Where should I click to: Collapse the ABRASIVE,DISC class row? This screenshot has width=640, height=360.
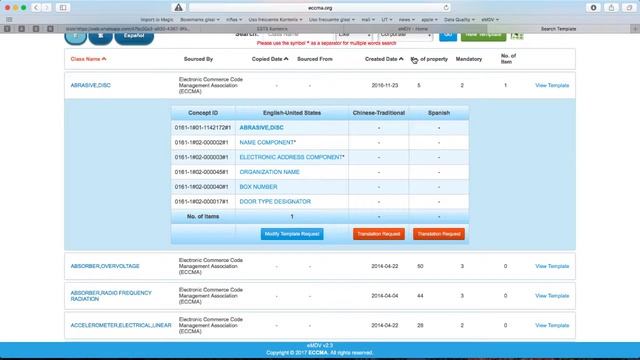(90, 85)
